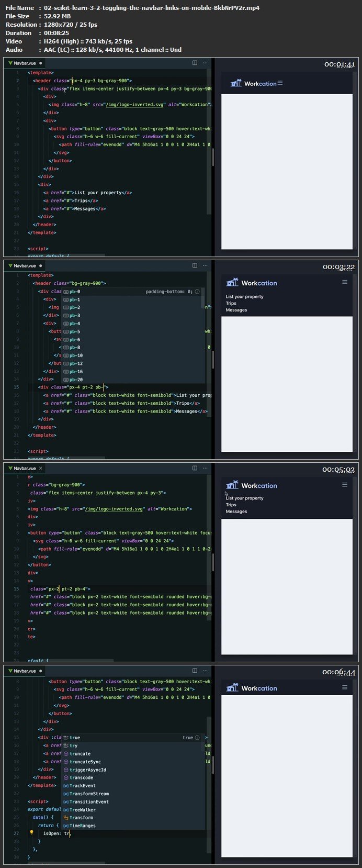Click 'isOpen: tr' code on line 27

pos(56,833)
